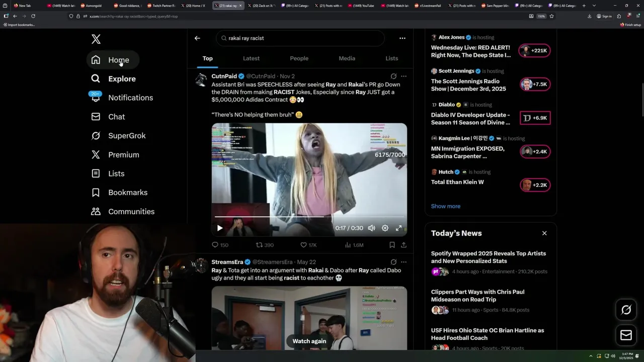Screen dimensions: 644x362
Task: Open StreamsEra profile name
Action: click(x=227, y=262)
